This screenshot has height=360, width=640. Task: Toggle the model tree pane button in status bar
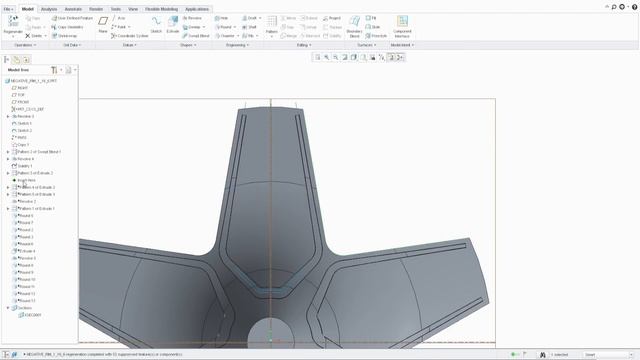click(x=6, y=355)
